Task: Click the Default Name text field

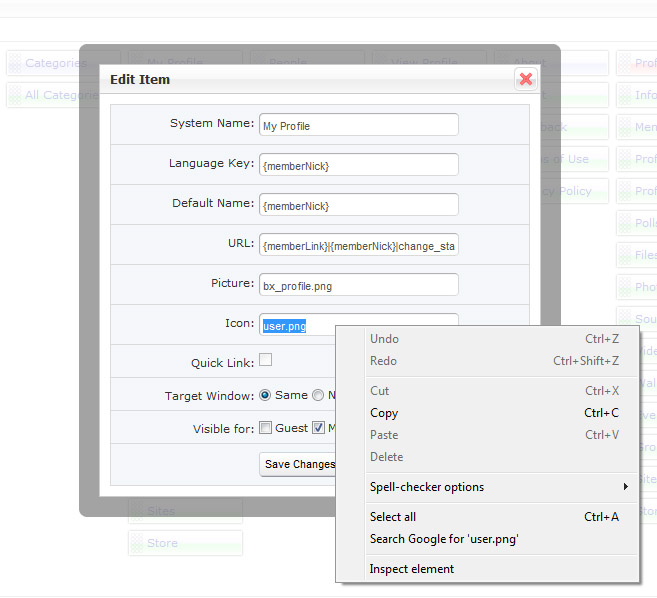Action: (358, 205)
